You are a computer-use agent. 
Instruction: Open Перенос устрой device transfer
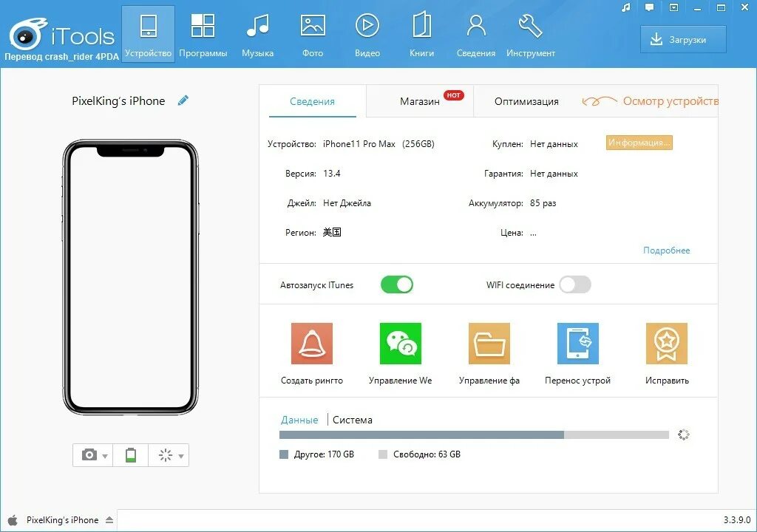578,354
